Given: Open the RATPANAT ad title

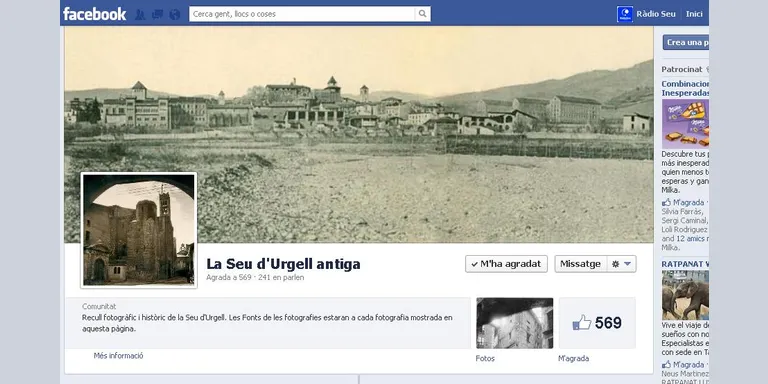Looking at the screenshot, I should coord(685,264).
